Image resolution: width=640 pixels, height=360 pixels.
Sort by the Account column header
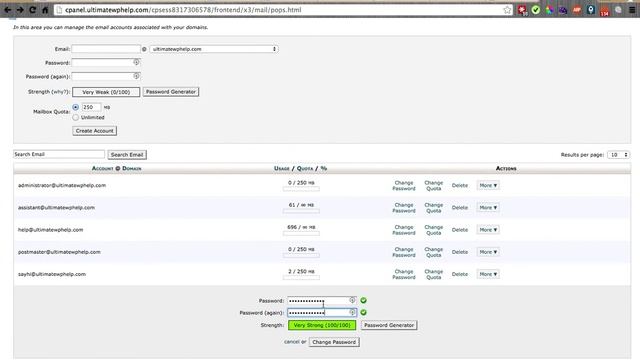[x=102, y=168]
